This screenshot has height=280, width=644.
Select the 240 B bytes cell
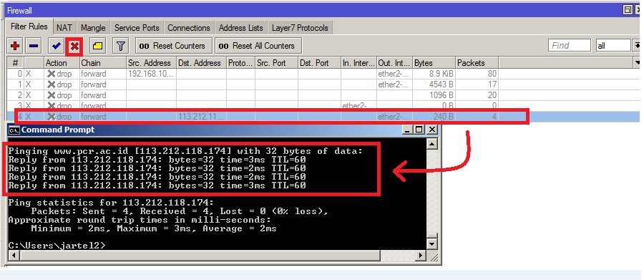(434, 117)
